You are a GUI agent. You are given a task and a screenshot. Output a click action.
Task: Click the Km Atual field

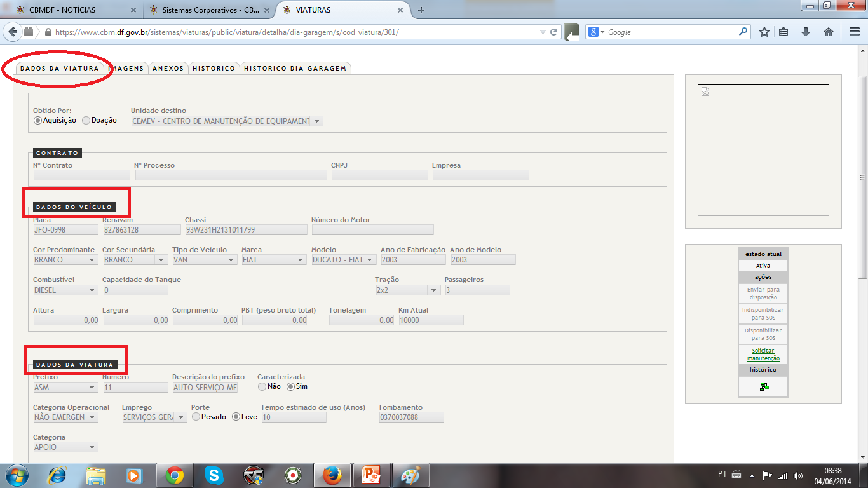431,320
